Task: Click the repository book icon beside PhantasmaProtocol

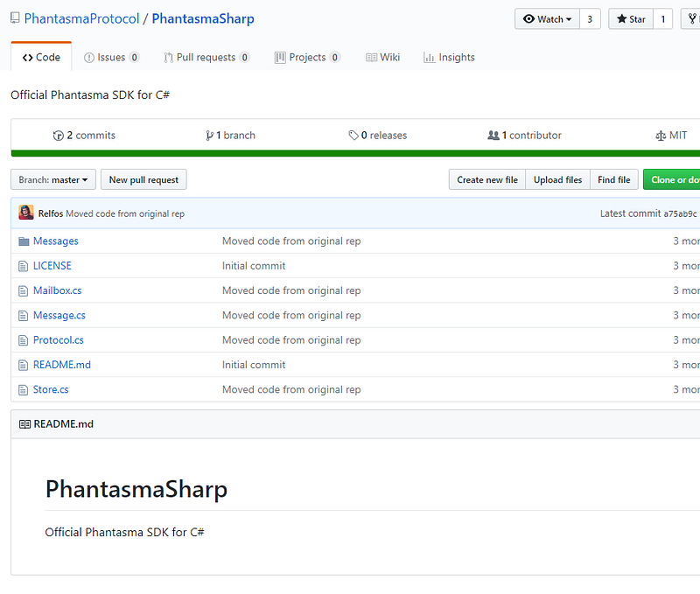Action: click(x=15, y=18)
